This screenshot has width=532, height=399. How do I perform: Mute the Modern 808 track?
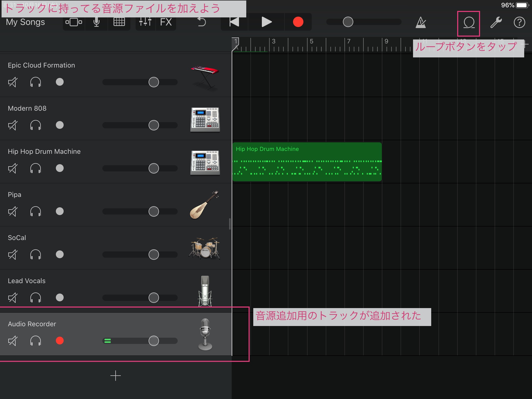(x=13, y=125)
